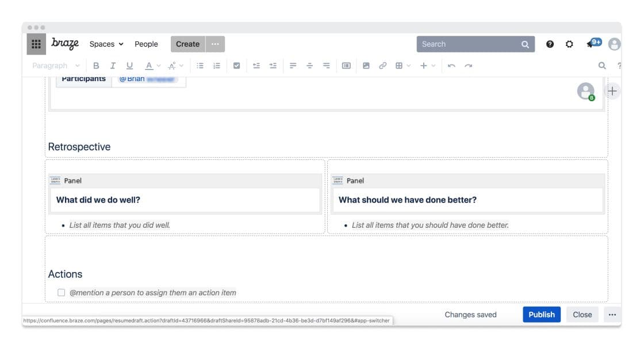Check the Actions task checkbox
Image resolution: width=644 pixels, height=348 pixels.
pos(62,293)
